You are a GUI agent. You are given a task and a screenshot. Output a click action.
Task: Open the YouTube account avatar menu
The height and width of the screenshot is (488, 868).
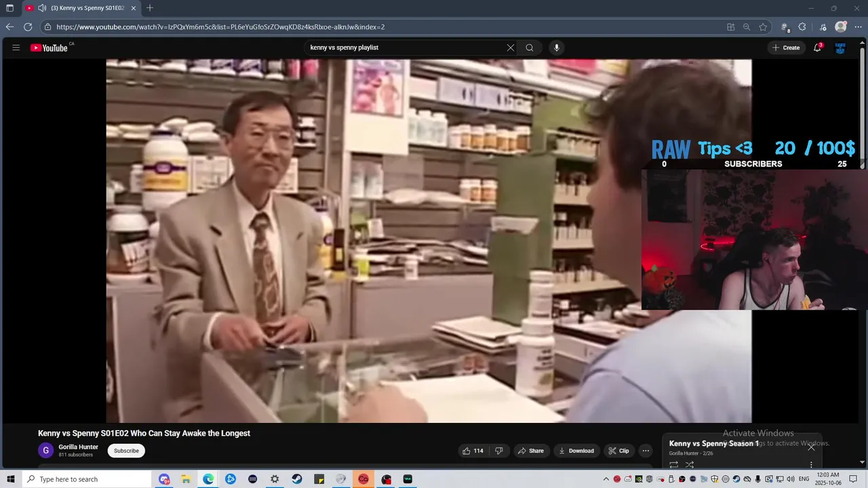(x=840, y=47)
